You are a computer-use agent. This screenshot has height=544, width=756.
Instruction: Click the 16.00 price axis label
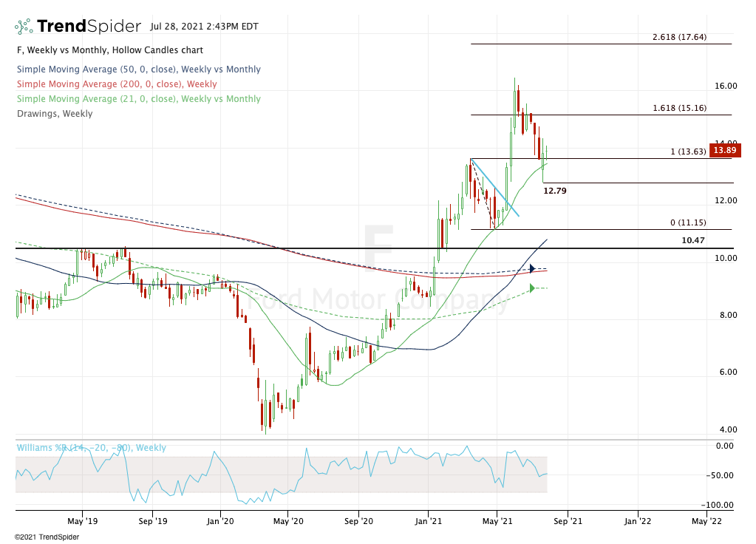pyautogui.click(x=726, y=86)
